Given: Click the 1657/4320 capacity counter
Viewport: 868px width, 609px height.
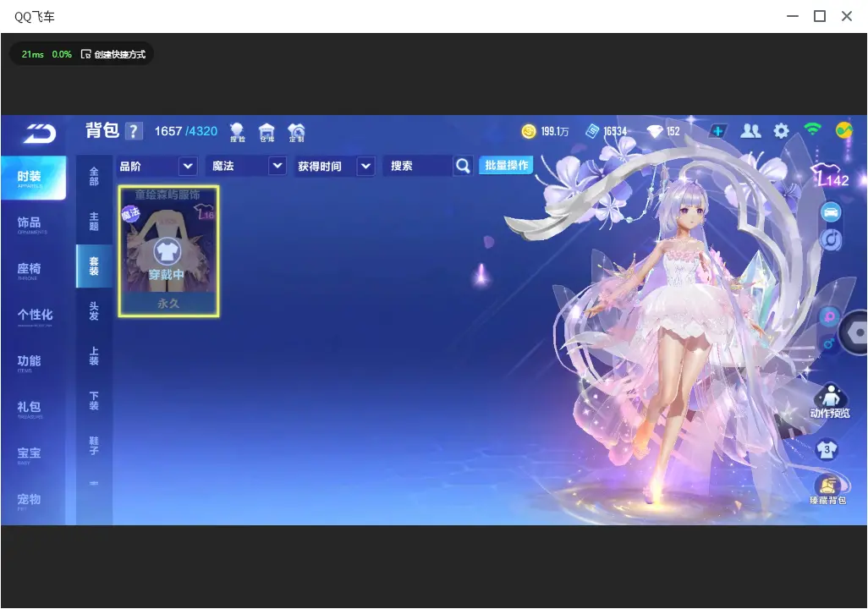Looking at the screenshot, I should [x=185, y=132].
